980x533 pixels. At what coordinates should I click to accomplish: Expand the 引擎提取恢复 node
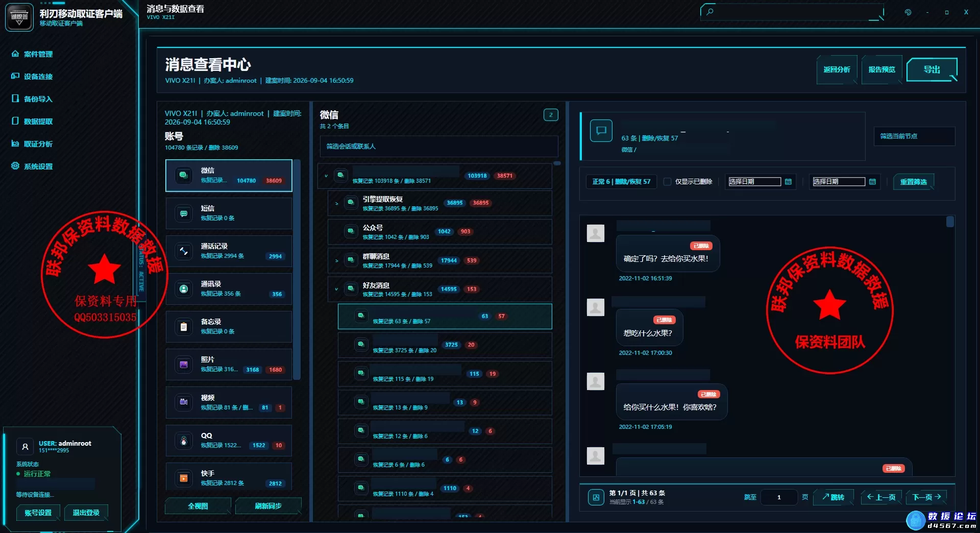pyautogui.click(x=336, y=203)
